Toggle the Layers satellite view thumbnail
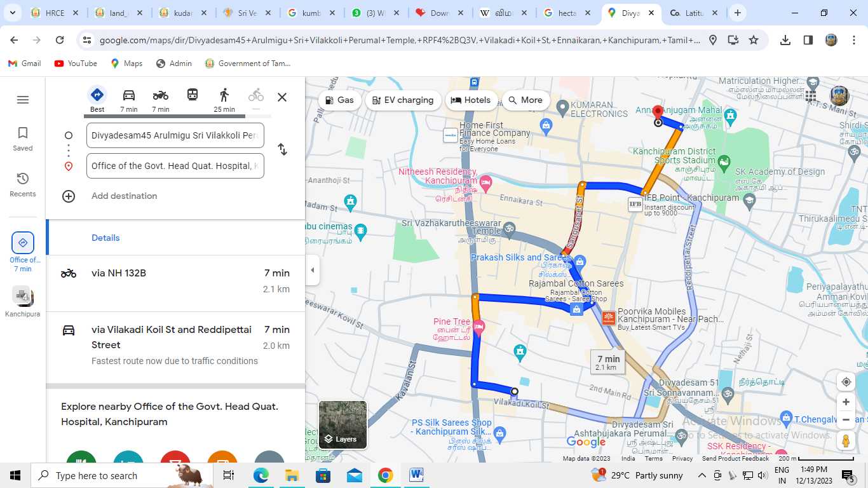Viewport: 868px width, 488px height. [x=342, y=424]
